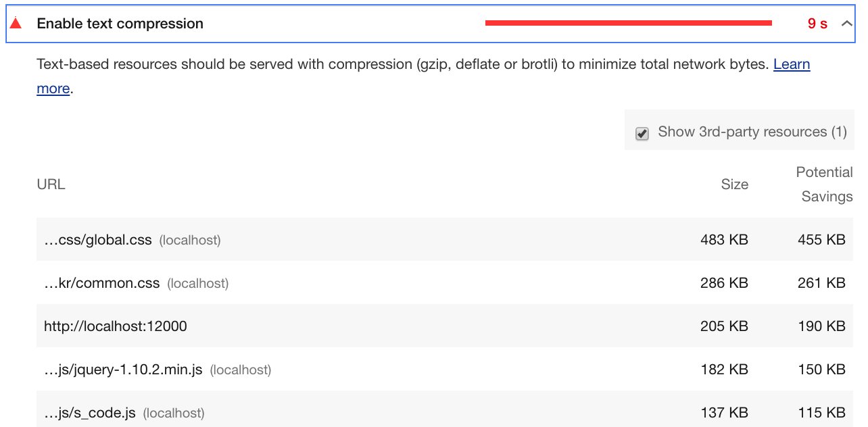Click the 9 s estimated savings value
This screenshot has height=427, width=868.
click(817, 24)
